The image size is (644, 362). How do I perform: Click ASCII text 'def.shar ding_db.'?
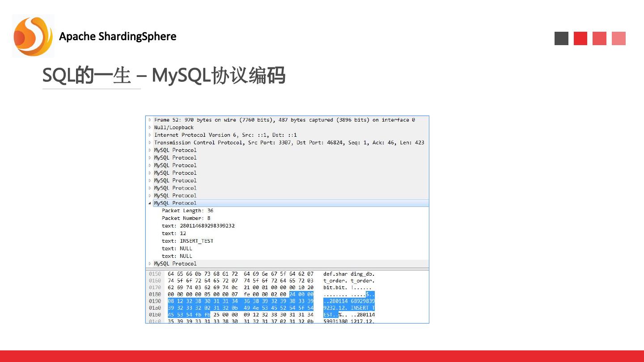tap(349, 274)
